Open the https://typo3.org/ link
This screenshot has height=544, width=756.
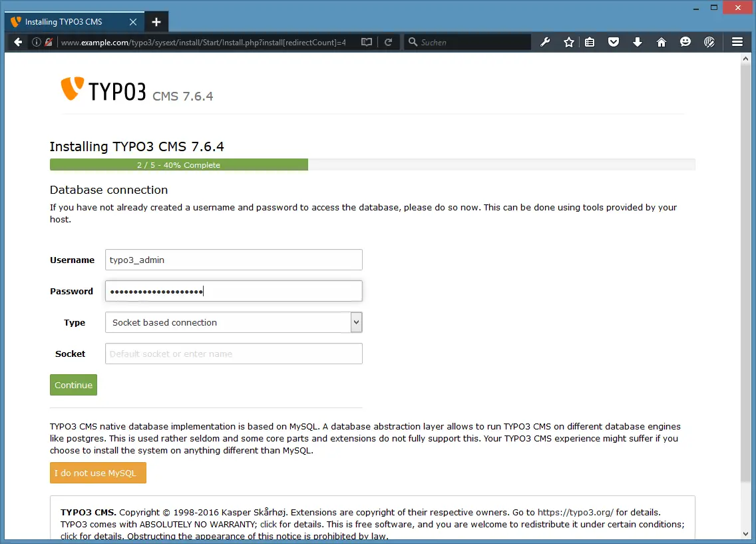pos(575,512)
